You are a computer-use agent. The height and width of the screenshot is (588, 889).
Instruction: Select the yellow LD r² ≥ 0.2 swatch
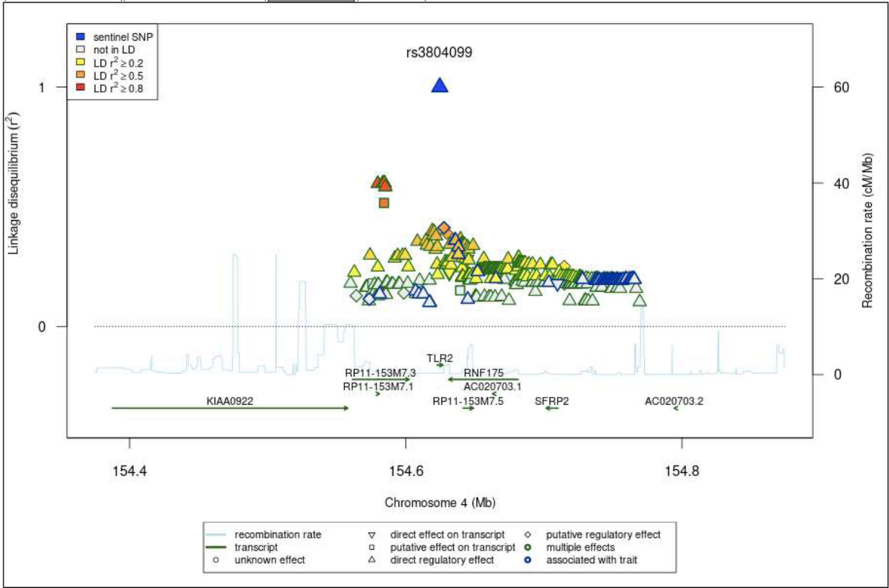point(81,62)
